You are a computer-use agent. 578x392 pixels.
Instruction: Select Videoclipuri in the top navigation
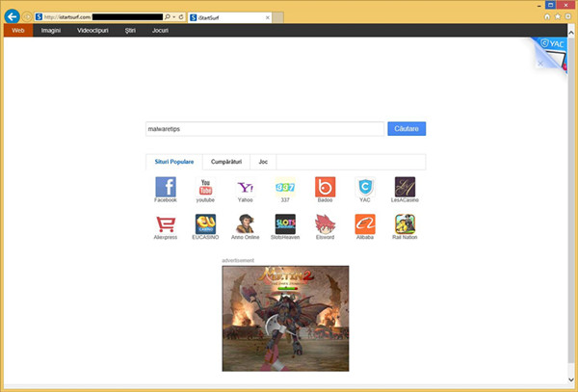click(x=92, y=31)
